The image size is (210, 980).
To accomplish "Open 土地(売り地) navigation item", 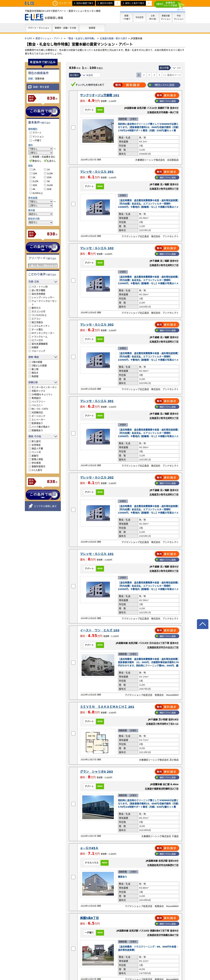I will (x=152, y=17).
